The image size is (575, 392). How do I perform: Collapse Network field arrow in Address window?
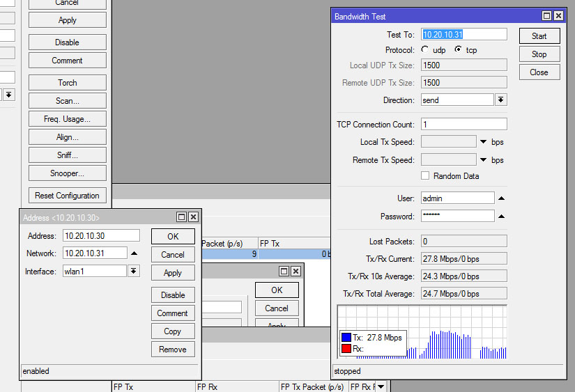[x=135, y=253]
